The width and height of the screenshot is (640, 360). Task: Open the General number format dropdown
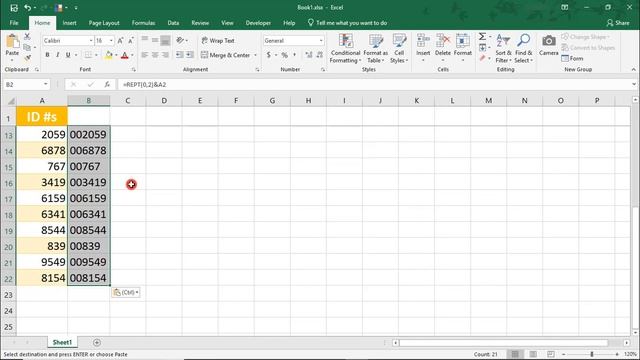pos(321,41)
